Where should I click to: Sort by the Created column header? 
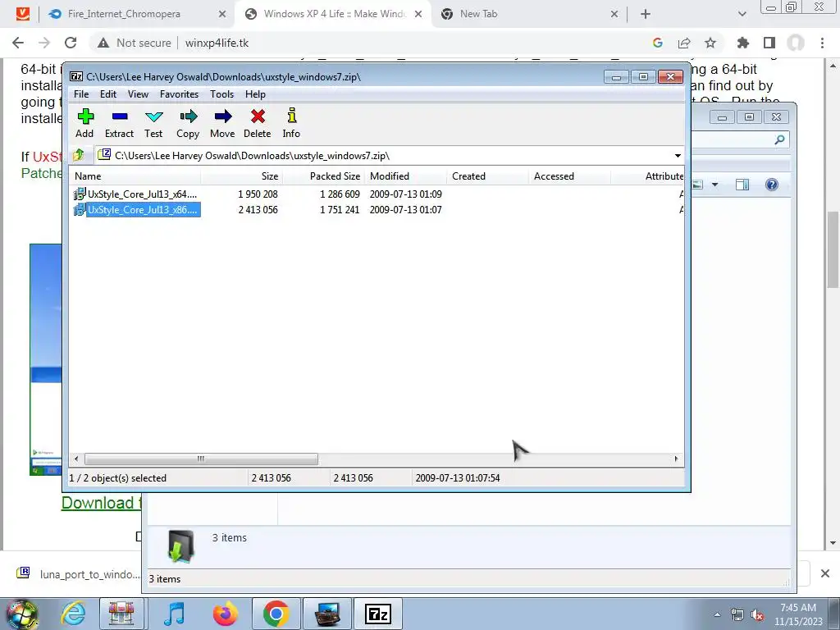pos(488,176)
